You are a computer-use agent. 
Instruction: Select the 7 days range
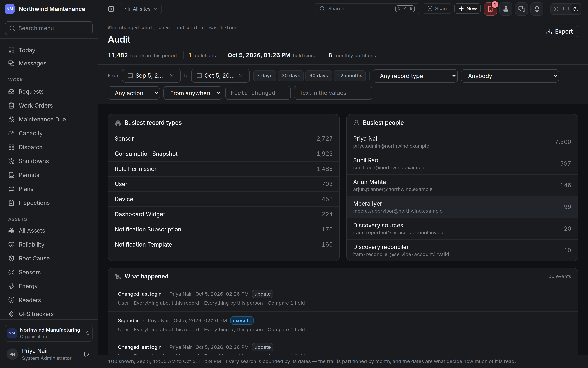264,76
